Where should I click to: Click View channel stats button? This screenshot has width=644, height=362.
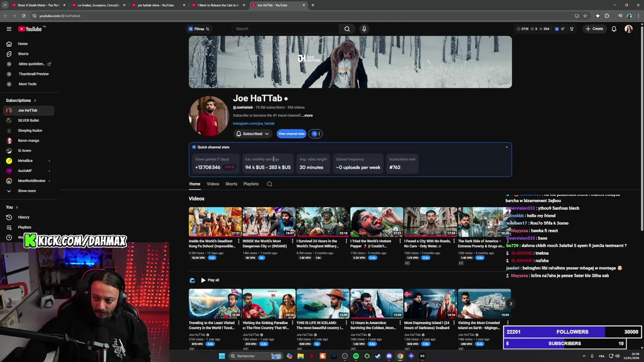pos(291,134)
